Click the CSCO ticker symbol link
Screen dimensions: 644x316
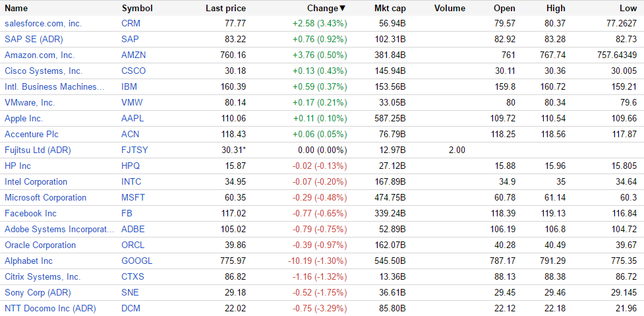pyautogui.click(x=134, y=71)
